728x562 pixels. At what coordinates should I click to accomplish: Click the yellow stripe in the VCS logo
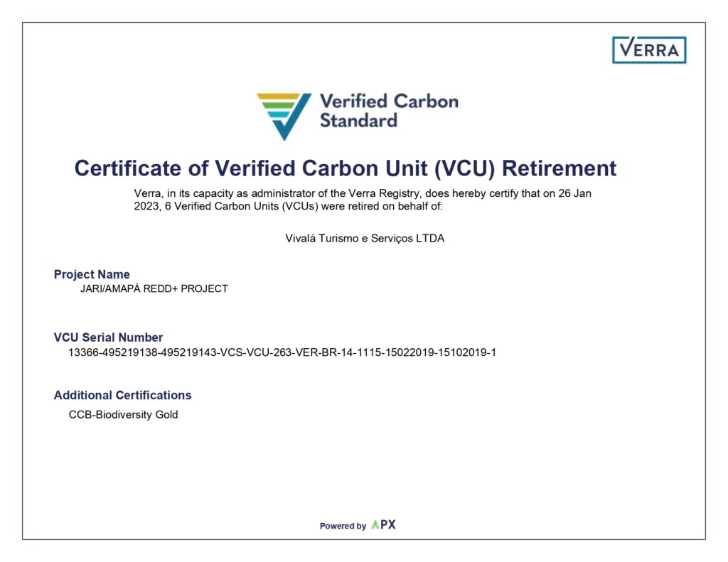tap(282, 96)
